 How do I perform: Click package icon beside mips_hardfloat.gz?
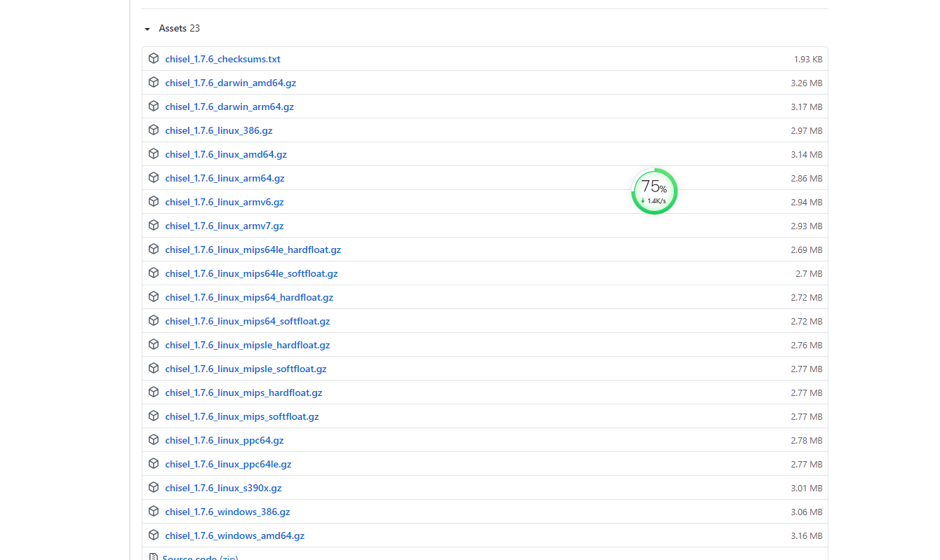tap(154, 392)
